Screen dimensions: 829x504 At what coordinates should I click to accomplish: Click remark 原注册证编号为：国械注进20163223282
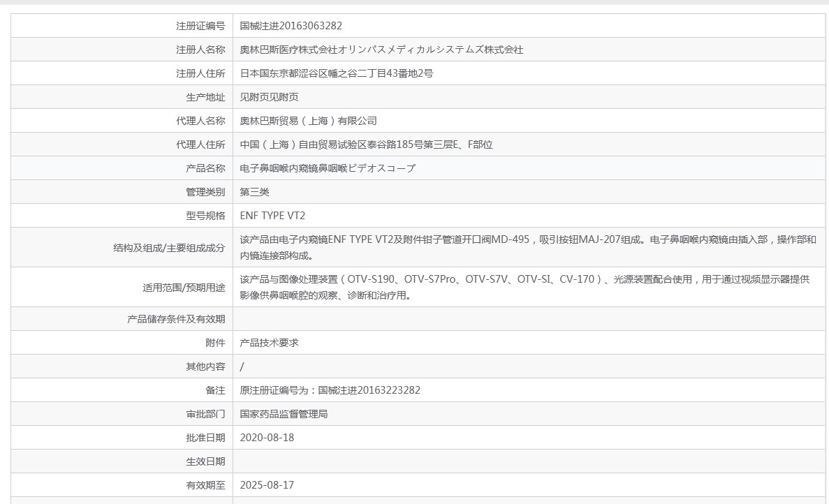[x=330, y=390]
